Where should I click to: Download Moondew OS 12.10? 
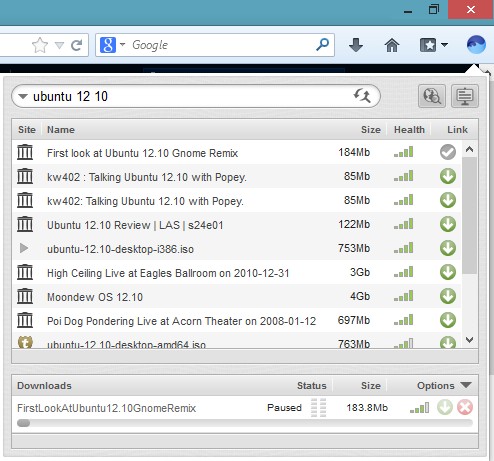coord(448,296)
